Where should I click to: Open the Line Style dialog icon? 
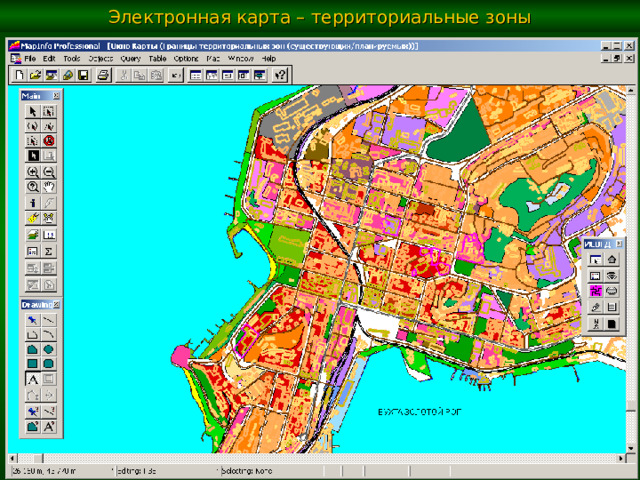point(49,411)
